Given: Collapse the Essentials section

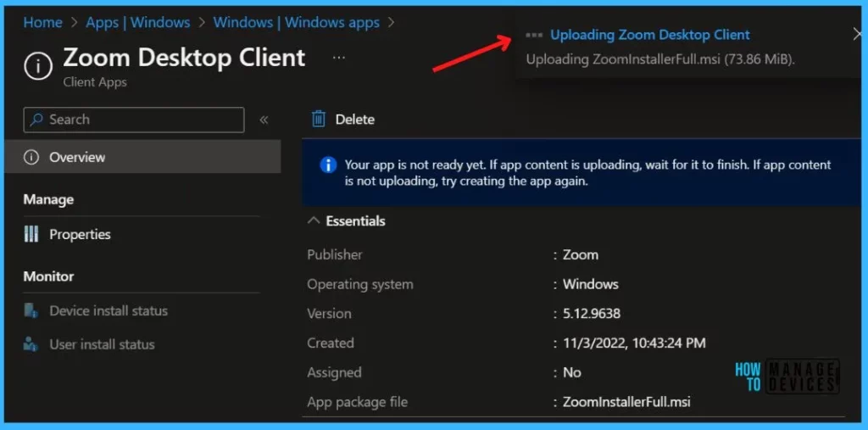Looking at the screenshot, I should click(347, 221).
